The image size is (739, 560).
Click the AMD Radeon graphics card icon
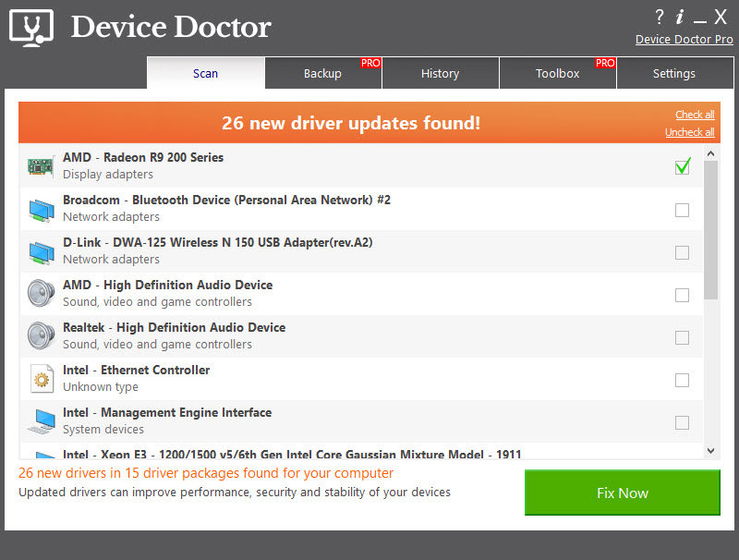pyautogui.click(x=40, y=166)
